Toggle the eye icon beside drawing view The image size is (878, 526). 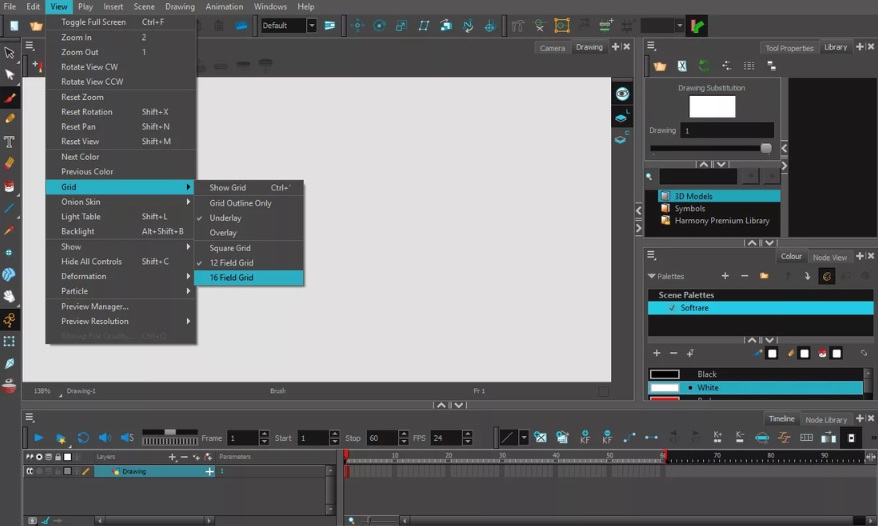point(622,93)
